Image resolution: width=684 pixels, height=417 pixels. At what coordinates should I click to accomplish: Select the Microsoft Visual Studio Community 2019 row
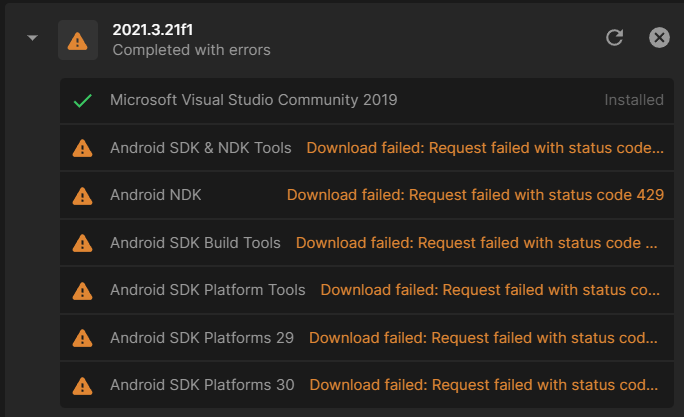click(x=367, y=101)
